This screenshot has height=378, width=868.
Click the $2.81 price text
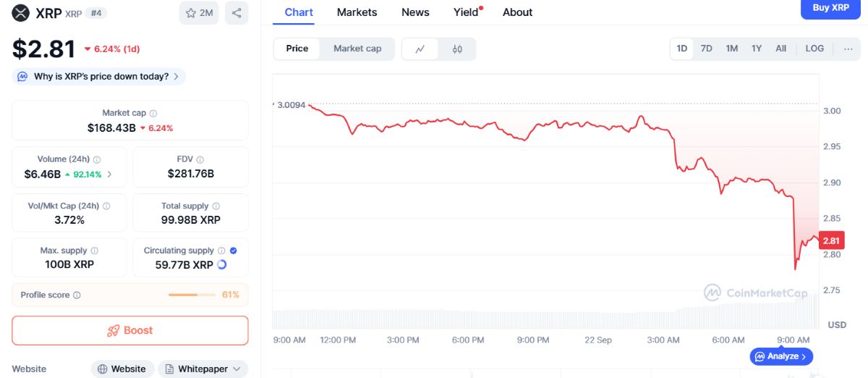[x=44, y=49]
